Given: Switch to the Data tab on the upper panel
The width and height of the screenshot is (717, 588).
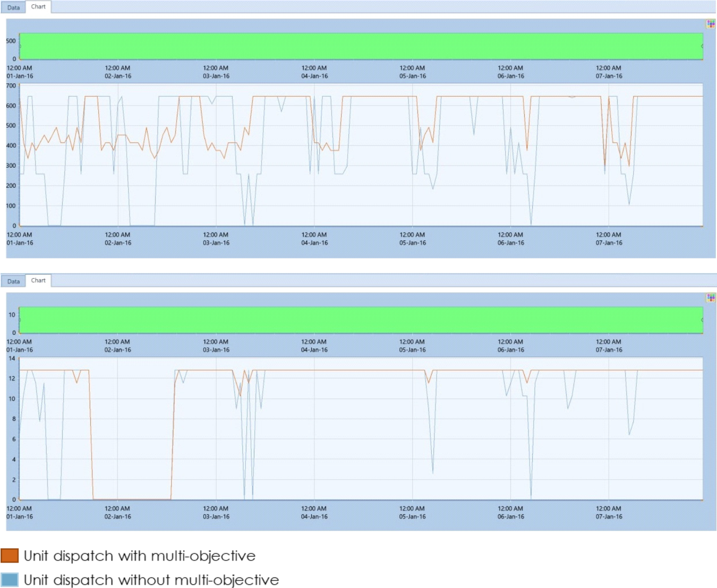Looking at the screenshot, I should (14, 7).
